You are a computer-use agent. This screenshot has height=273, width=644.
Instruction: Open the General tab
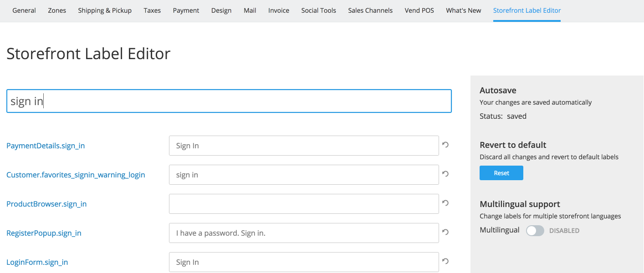tap(24, 10)
